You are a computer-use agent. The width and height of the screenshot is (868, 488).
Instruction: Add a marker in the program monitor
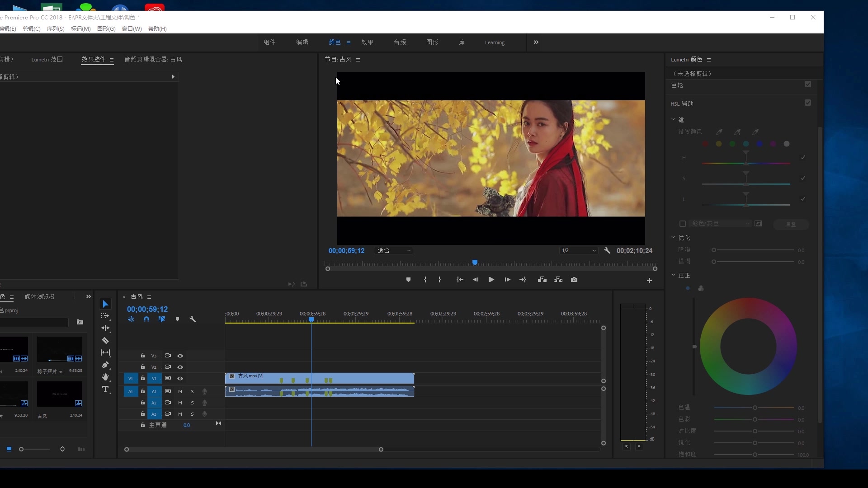click(408, 280)
